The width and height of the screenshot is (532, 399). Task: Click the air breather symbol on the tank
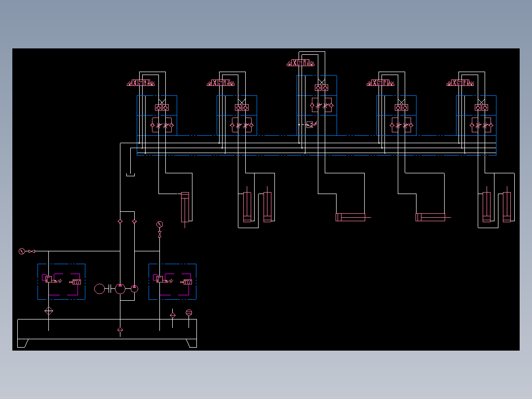click(189, 313)
